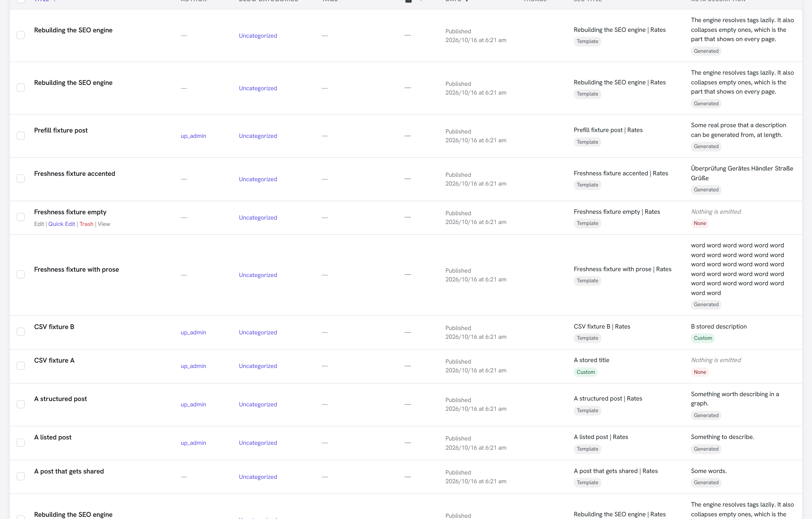
Task: Select the Freshness fixture with prose checkbox
Action: click(x=21, y=274)
